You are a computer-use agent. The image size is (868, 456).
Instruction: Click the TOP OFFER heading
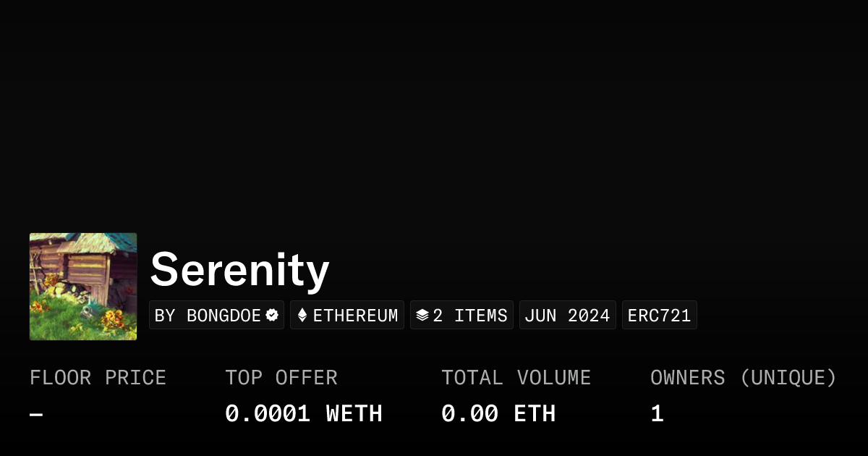(281, 378)
